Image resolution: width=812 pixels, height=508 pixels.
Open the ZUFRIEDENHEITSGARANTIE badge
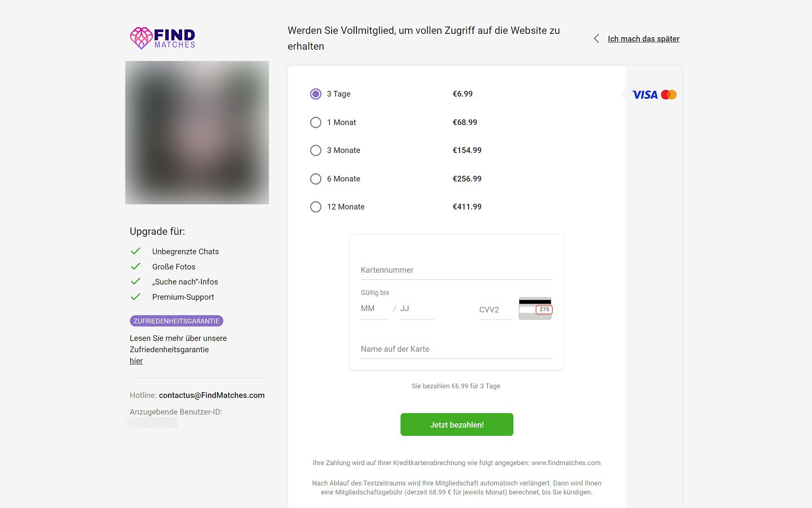pyautogui.click(x=176, y=320)
